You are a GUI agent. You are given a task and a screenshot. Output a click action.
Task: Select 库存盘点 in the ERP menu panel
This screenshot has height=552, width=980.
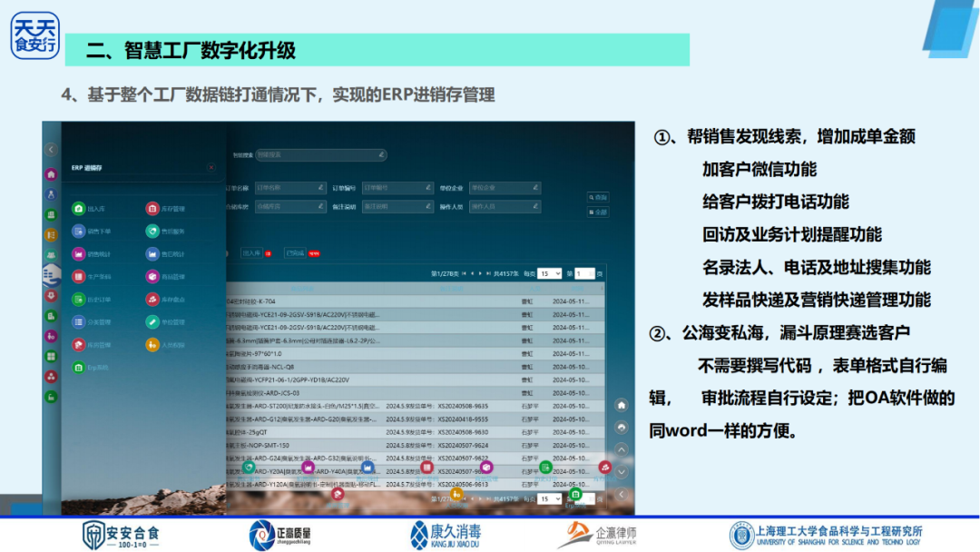[x=166, y=300]
